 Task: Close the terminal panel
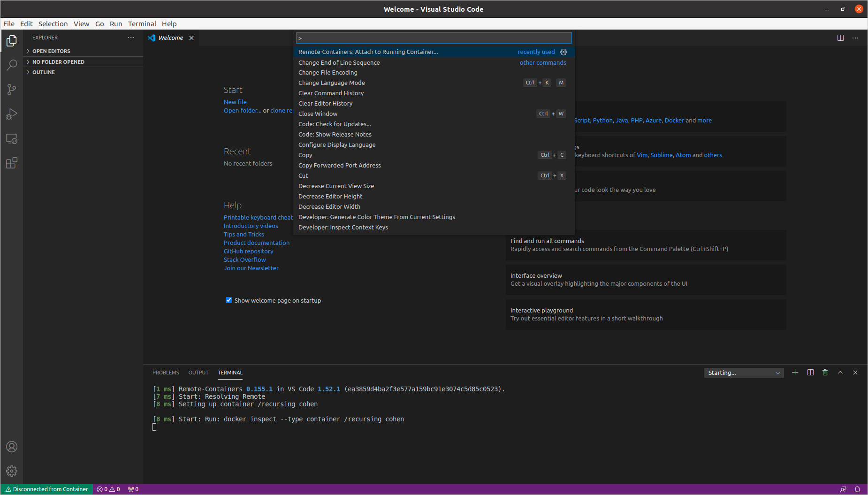click(x=855, y=373)
